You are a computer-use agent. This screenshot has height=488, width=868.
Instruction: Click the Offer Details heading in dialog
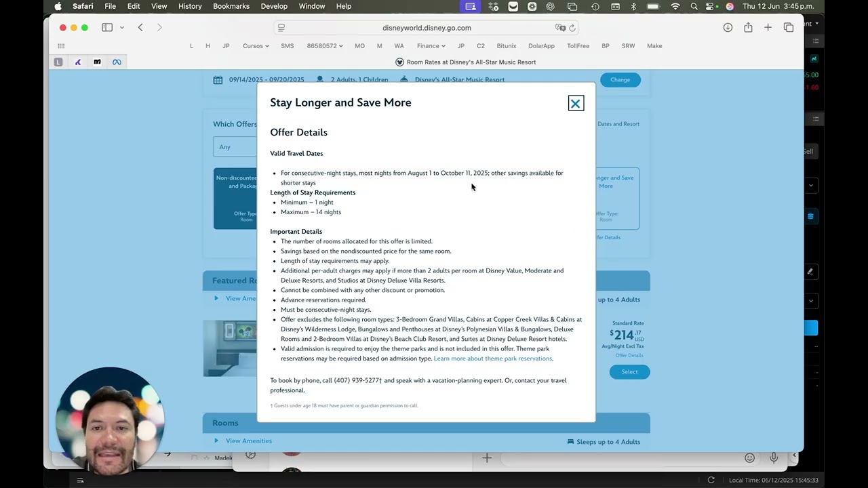[298, 132]
